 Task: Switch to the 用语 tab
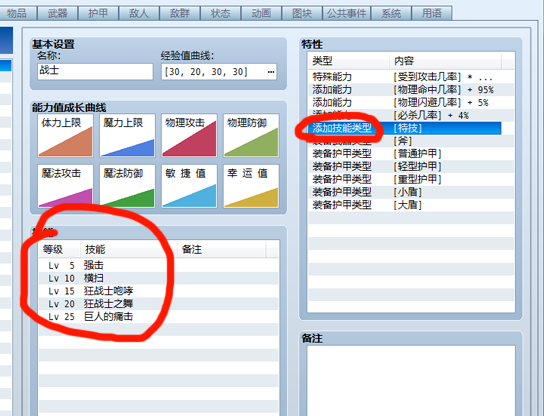click(432, 13)
